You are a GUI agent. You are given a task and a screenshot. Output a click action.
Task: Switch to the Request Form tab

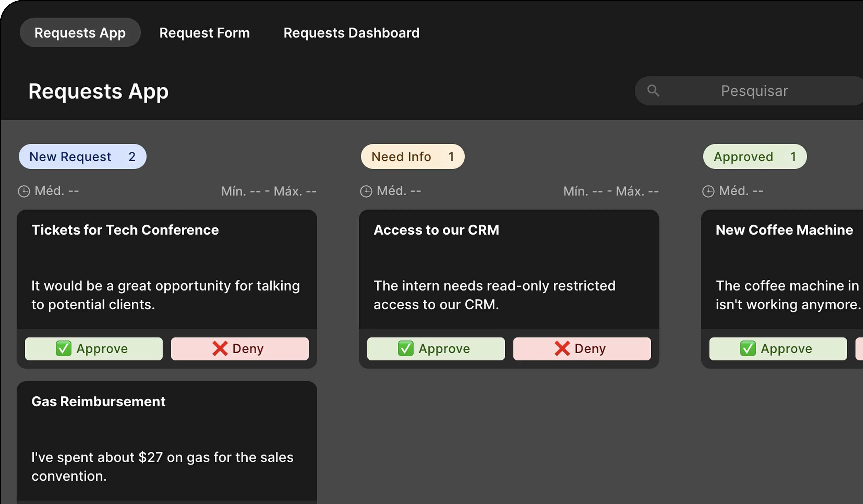tap(204, 33)
